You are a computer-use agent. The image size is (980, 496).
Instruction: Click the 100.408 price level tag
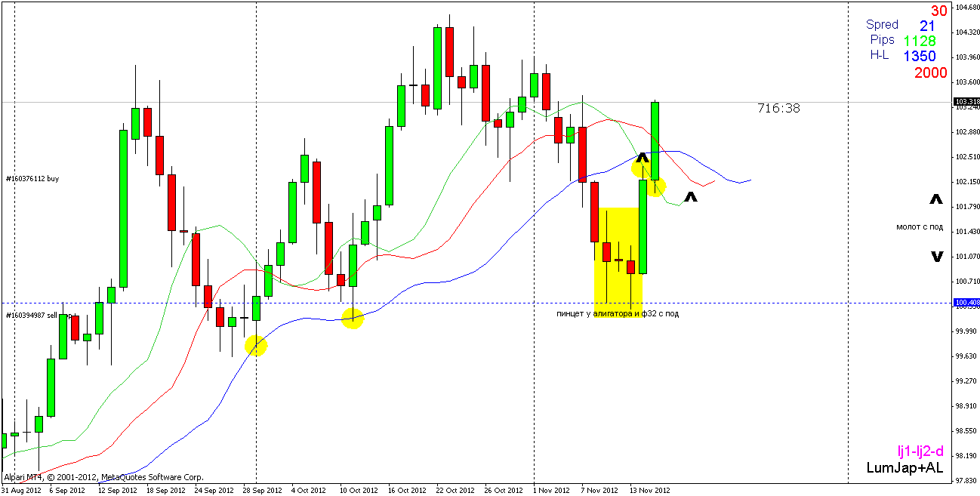(966, 303)
